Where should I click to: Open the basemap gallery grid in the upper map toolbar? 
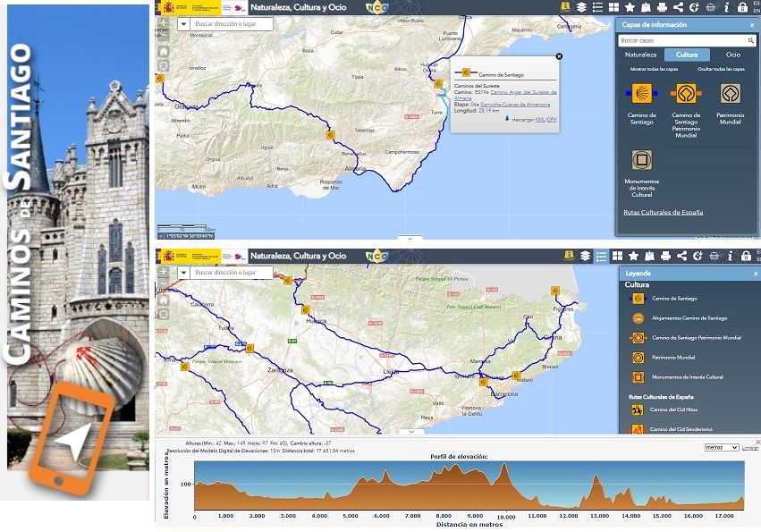pos(614,7)
